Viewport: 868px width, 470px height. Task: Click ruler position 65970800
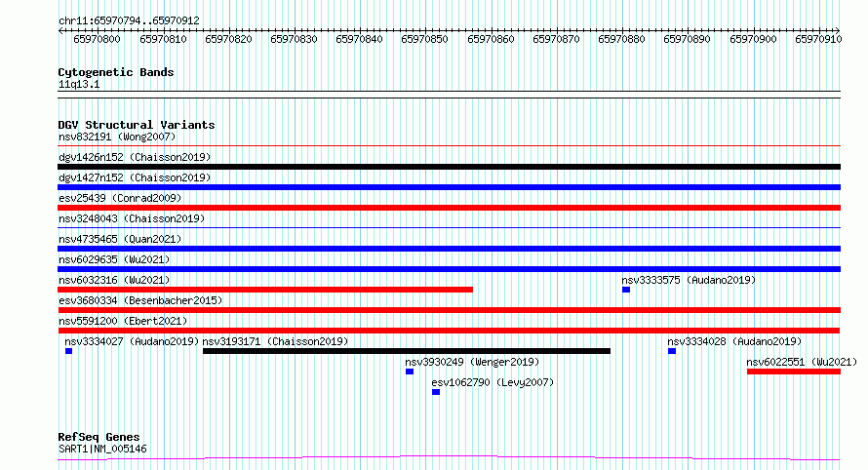click(x=97, y=39)
